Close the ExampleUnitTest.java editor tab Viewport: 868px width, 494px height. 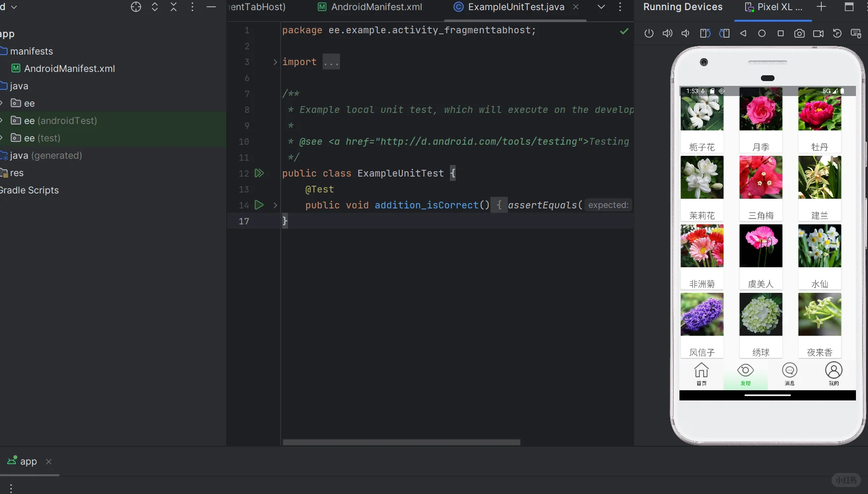576,7
